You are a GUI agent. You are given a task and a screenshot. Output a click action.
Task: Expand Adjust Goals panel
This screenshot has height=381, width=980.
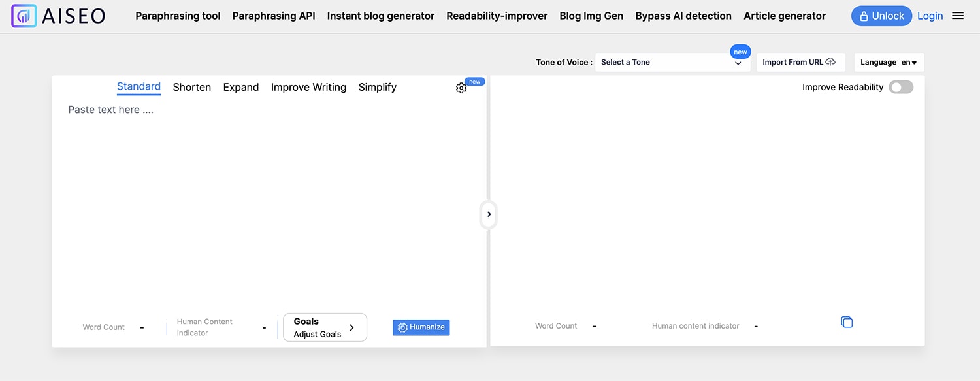coord(325,327)
